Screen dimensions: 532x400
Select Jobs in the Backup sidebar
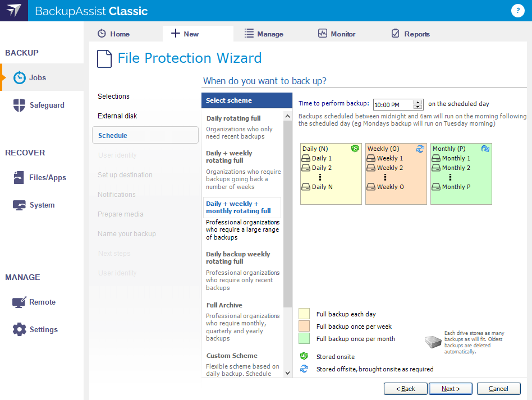(x=42, y=77)
